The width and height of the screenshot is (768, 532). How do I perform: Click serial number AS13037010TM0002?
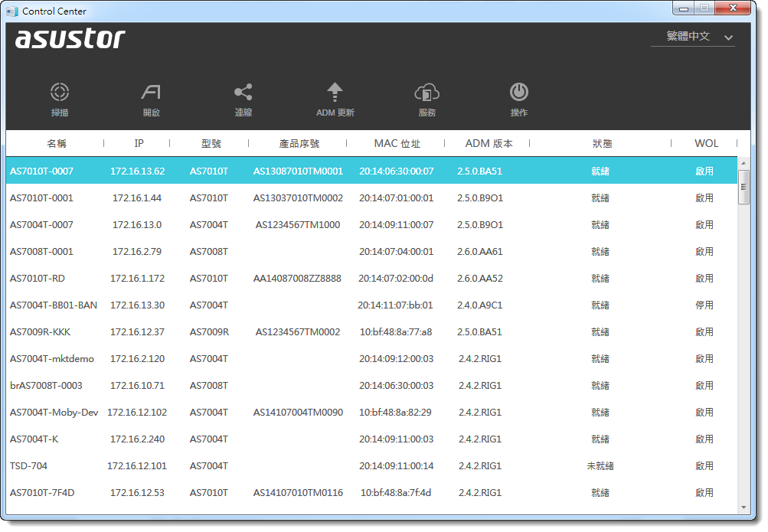point(298,197)
